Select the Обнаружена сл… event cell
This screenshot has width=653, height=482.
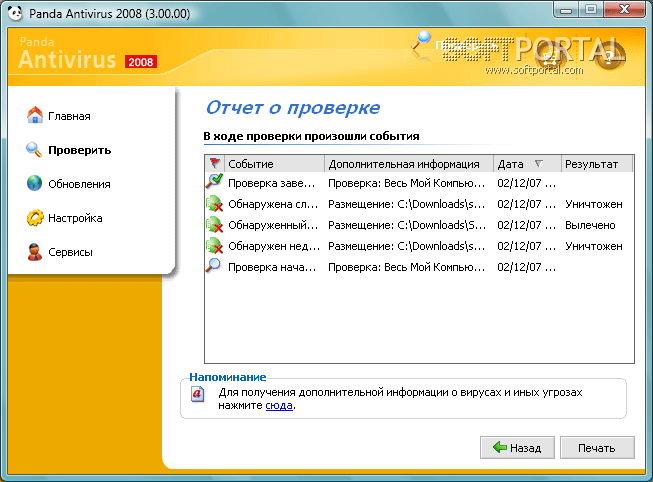(273, 204)
